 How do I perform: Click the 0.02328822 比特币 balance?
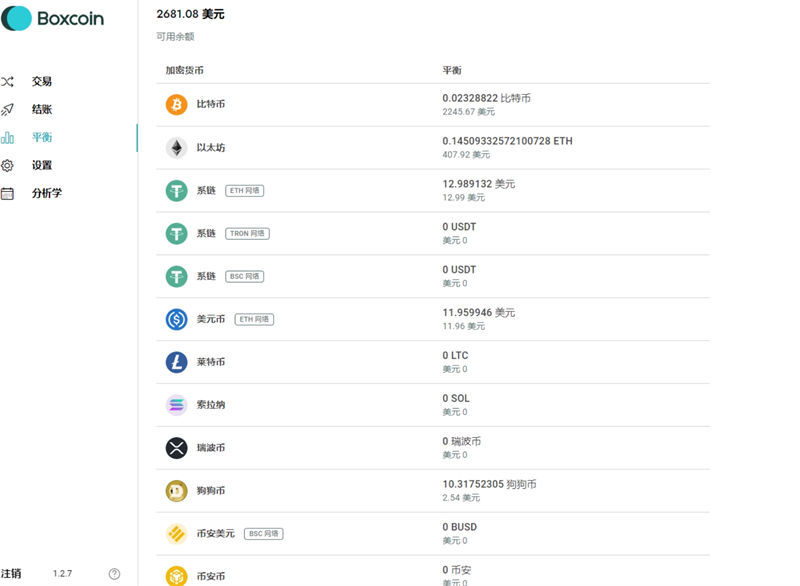[x=486, y=98]
